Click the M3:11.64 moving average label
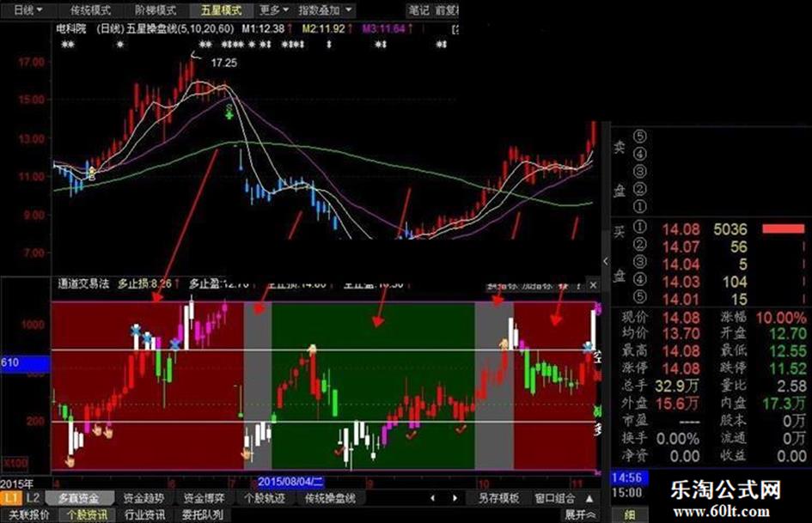Screen dimensions: 812x523 point(383,29)
